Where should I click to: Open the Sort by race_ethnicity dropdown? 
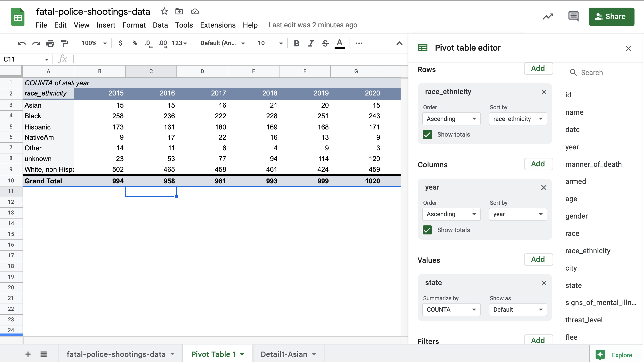[518, 119]
